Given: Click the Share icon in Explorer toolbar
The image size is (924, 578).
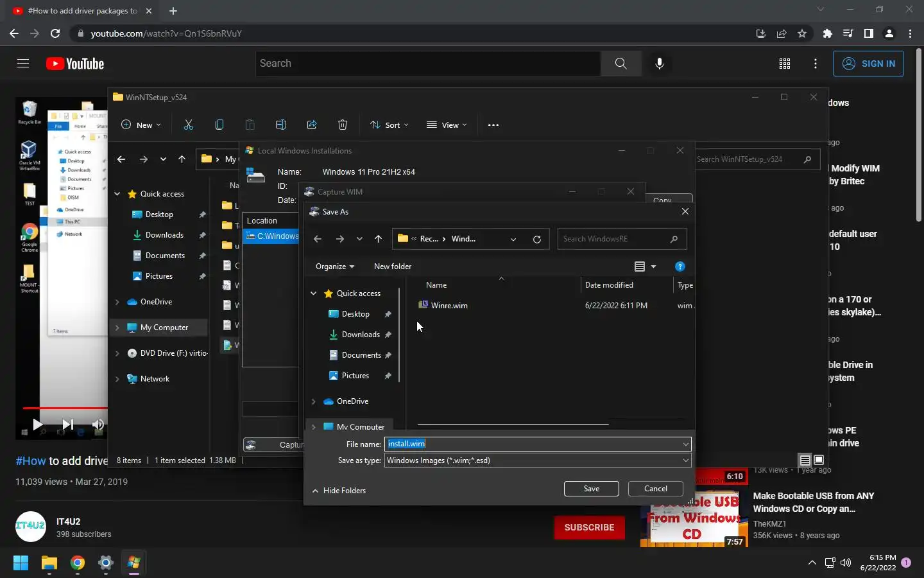Looking at the screenshot, I should click(x=312, y=125).
